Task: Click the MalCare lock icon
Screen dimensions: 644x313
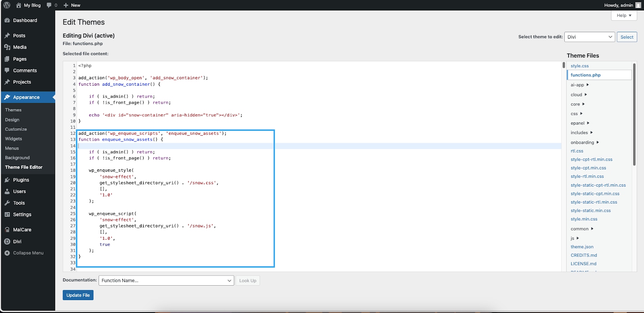Action: point(7,230)
